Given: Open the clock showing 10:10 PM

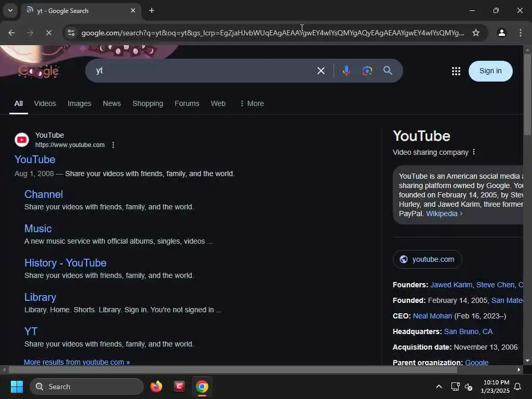Looking at the screenshot, I should click(x=495, y=387).
